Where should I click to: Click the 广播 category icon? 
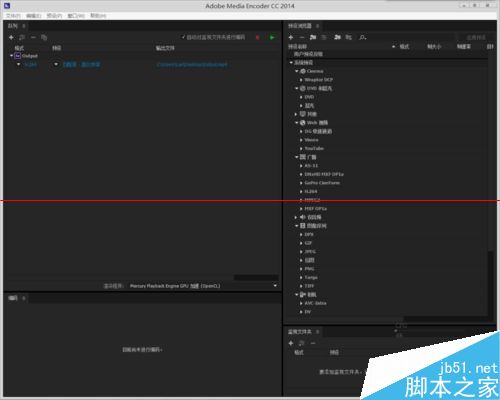coord(303,157)
